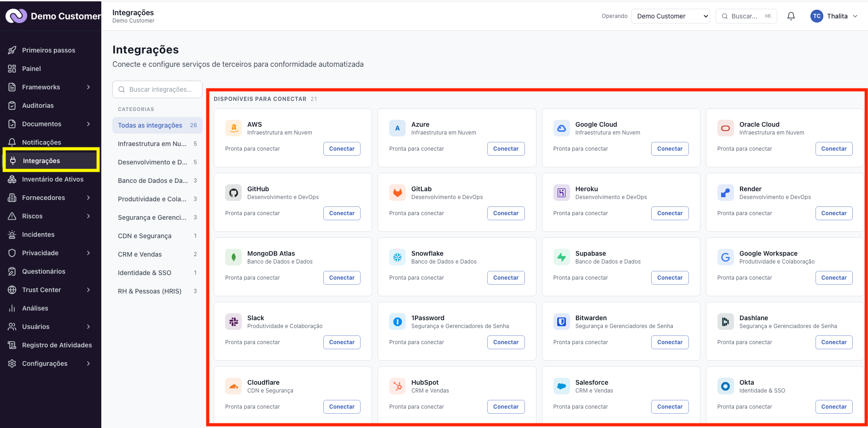Click Conectar on the GitHub card
868x428 pixels.
pyautogui.click(x=342, y=213)
